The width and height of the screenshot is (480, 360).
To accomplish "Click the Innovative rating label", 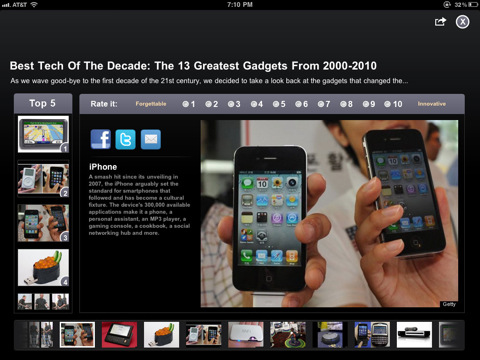I will click(432, 104).
